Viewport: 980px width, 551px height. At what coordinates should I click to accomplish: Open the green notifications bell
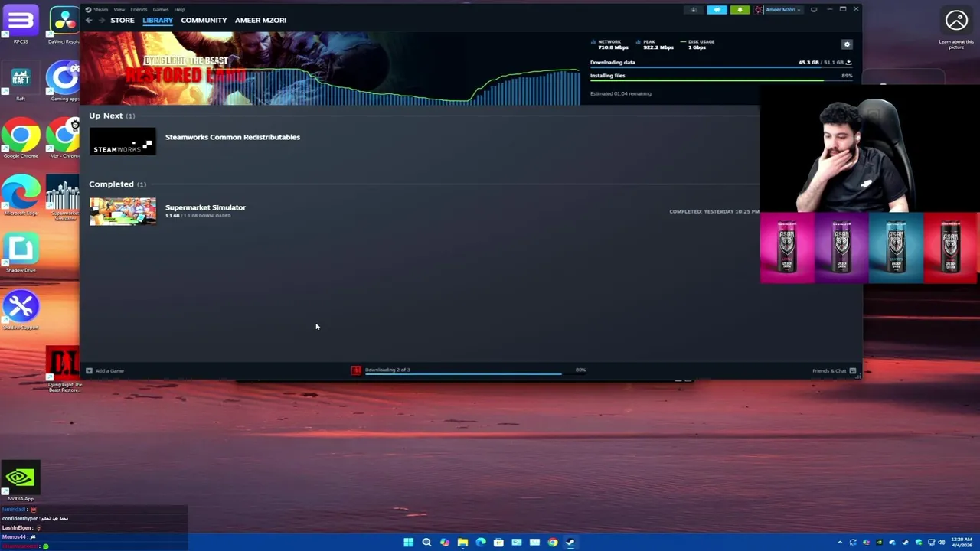coord(740,10)
